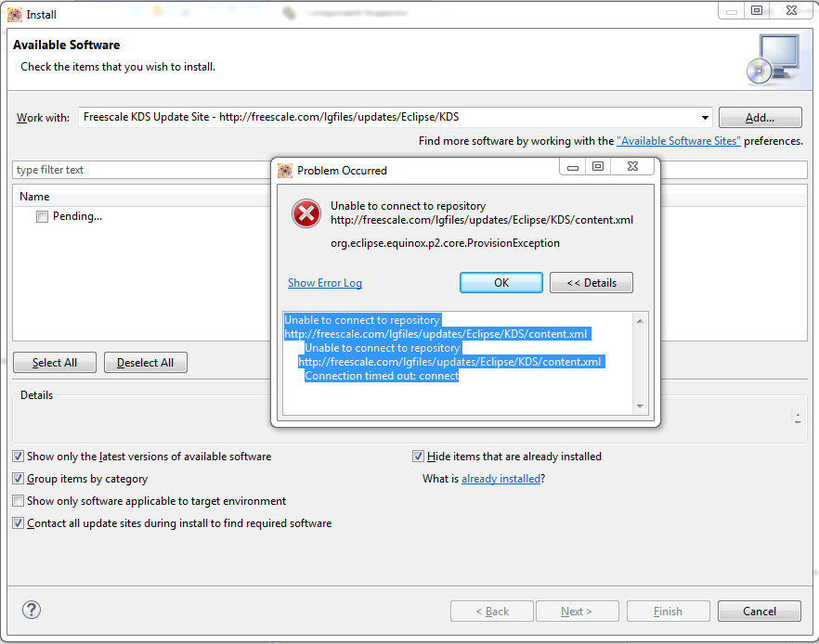Screen dimensions: 819x644
Task: Open the Available Software Sites preferences link
Action: [x=679, y=140]
